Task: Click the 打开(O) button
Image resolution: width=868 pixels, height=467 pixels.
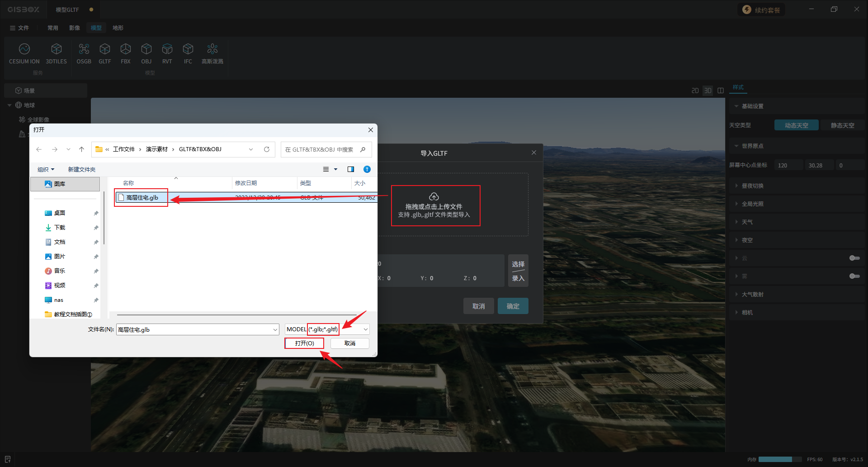Action: pyautogui.click(x=304, y=343)
